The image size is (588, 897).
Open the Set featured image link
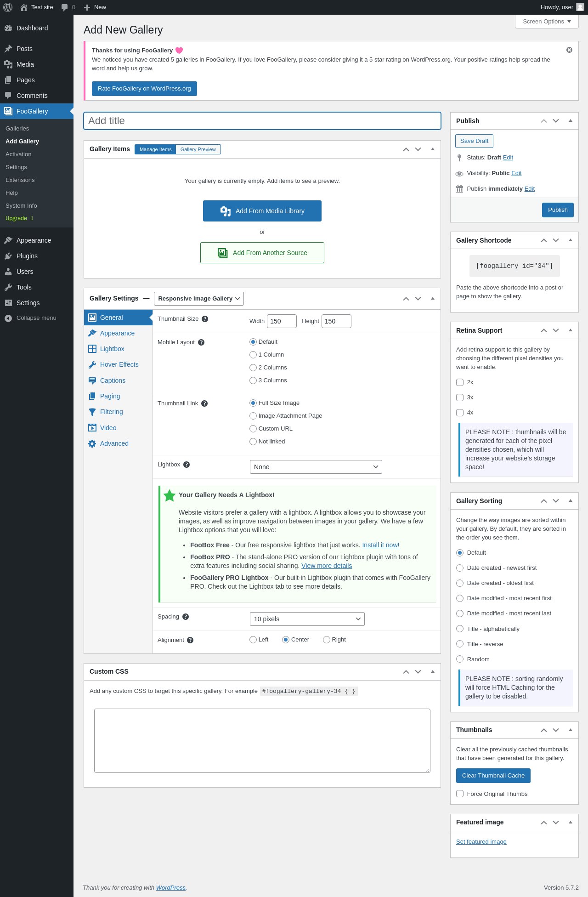pyautogui.click(x=481, y=842)
